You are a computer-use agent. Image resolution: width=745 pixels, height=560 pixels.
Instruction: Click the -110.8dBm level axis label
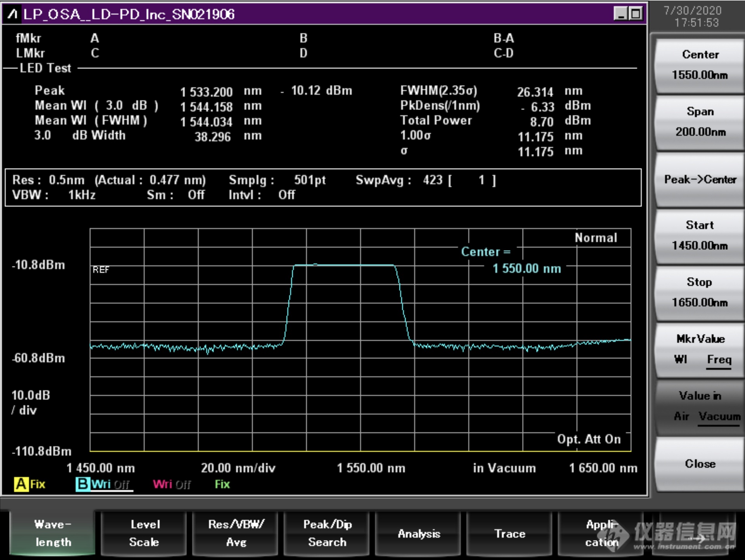41,451
